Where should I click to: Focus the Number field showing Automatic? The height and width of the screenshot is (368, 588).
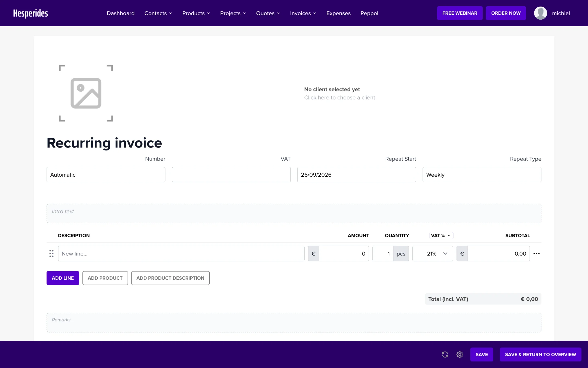coord(106,174)
